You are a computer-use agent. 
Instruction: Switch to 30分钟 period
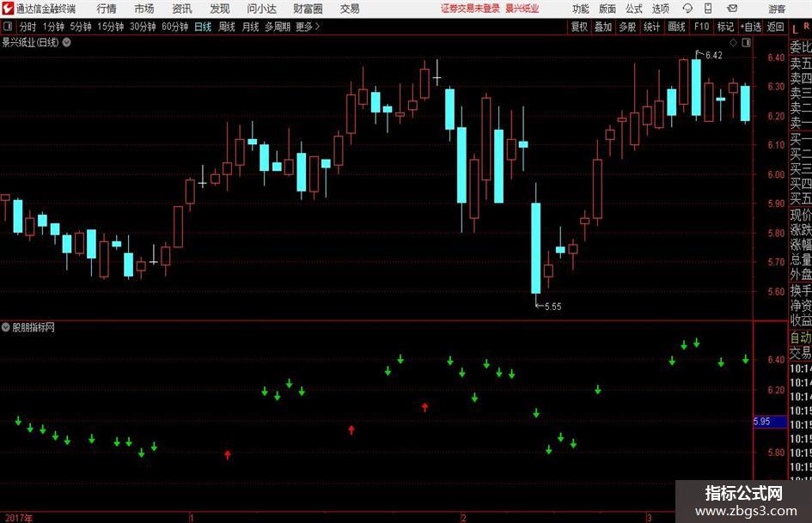(x=143, y=27)
